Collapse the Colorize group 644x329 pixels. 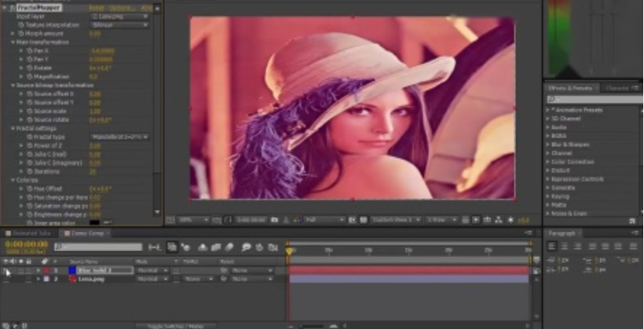[13, 180]
